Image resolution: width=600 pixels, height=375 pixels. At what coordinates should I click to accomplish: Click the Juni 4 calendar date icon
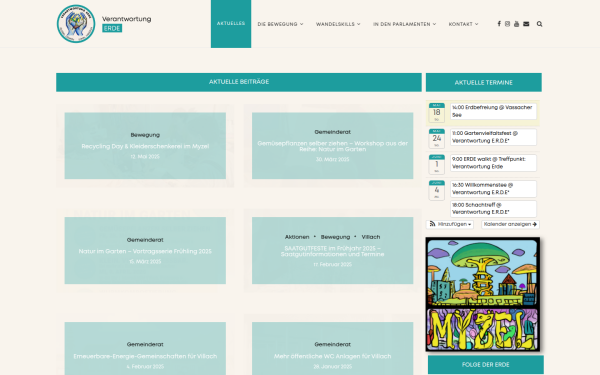click(x=437, y=190)
